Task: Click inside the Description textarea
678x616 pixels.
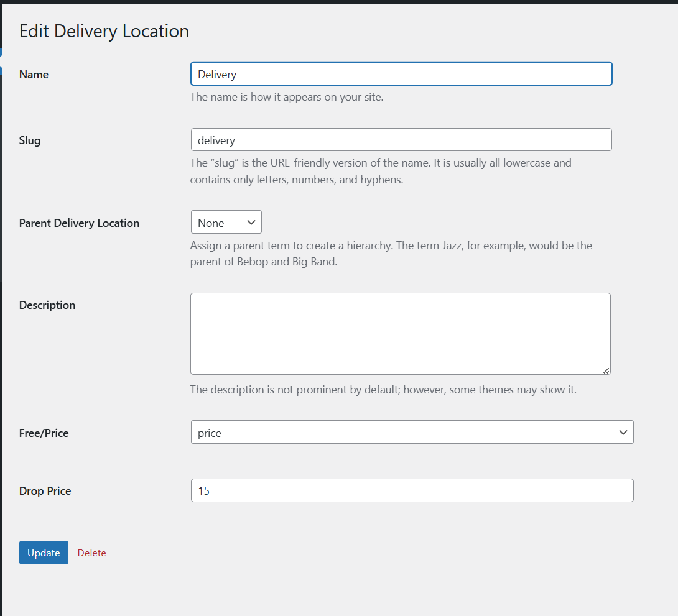Action: 401,334
